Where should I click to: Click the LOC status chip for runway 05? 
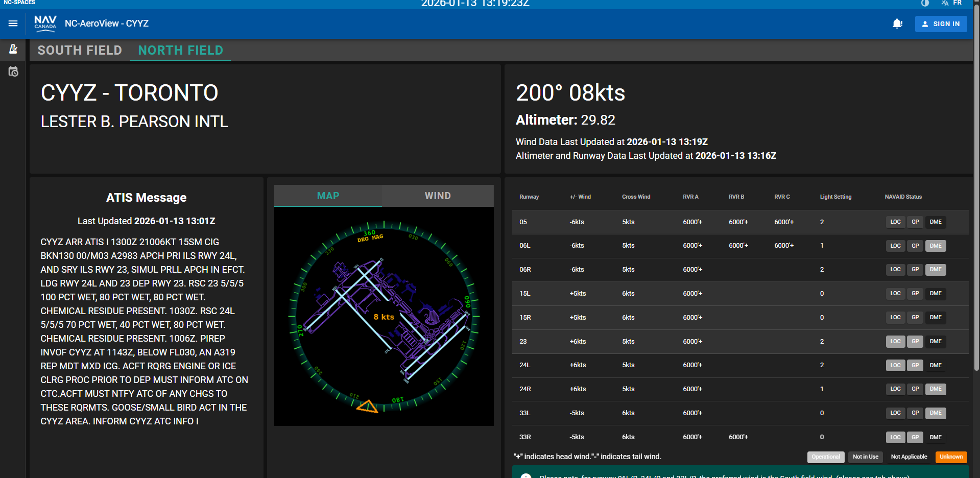[895, 222]
